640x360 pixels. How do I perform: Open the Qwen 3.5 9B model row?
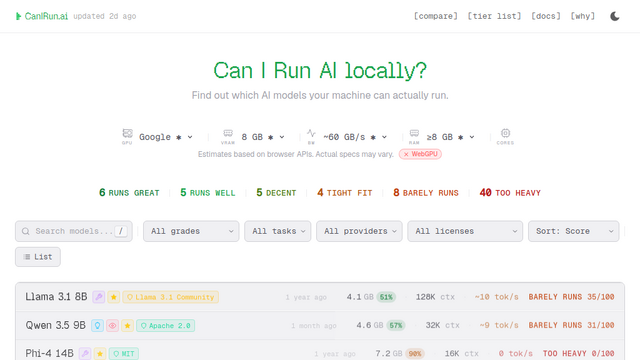tap(320, 326)
